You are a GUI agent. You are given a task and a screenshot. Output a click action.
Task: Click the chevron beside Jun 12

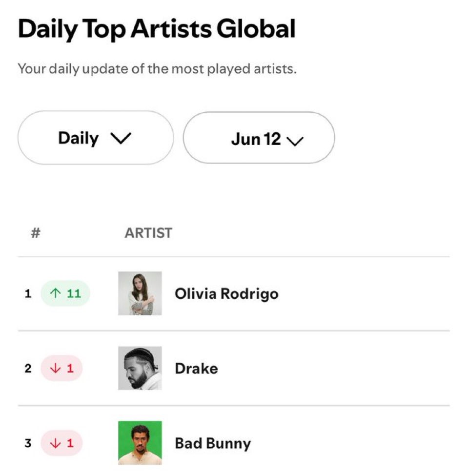point(295,141)
